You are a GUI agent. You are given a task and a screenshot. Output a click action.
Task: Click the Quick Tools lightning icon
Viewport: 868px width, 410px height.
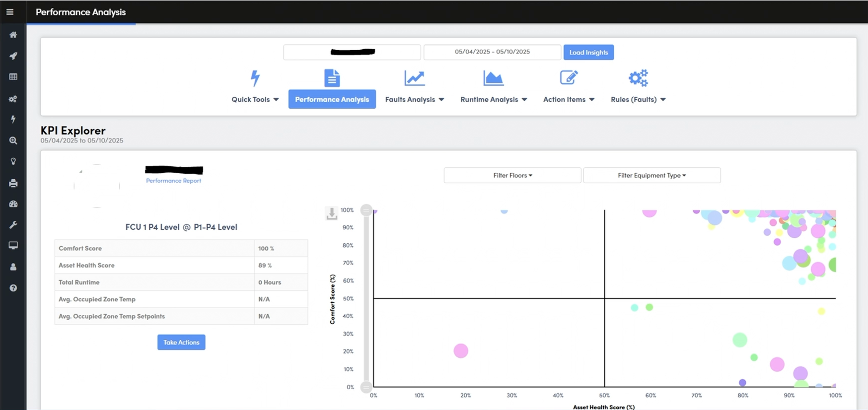[x=255, y=78]
